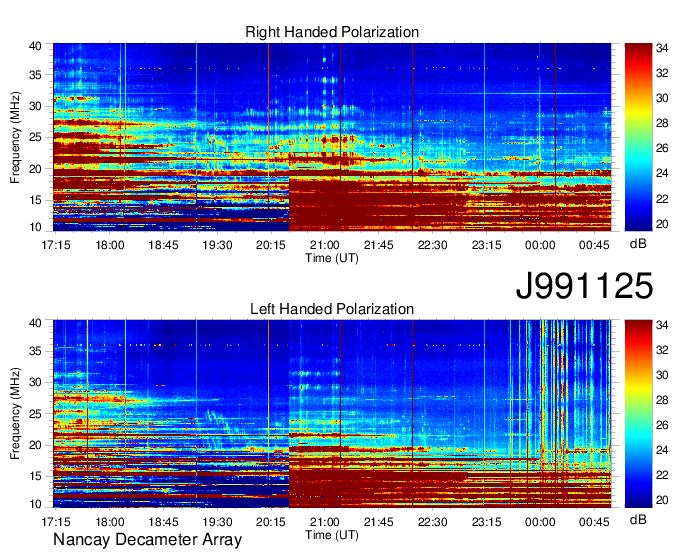This screenshot has height=552, width=680.
Task: Click the 34 value on Left Handed colorbar
Action: (663, 325)
